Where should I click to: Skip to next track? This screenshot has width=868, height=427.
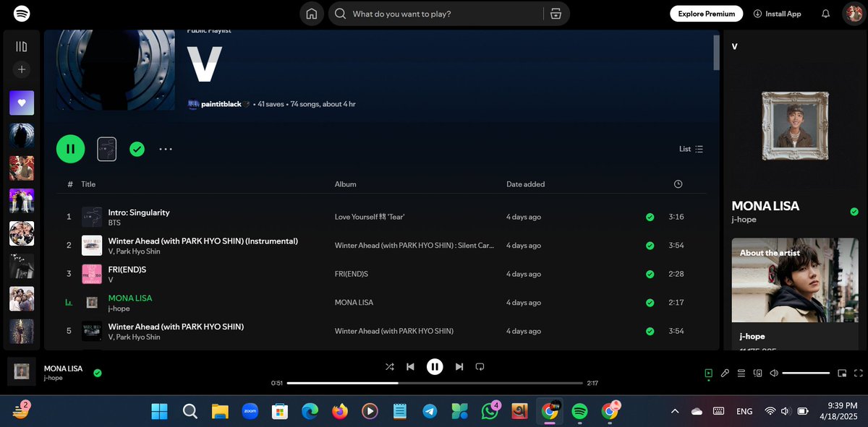tap(459, 367)
